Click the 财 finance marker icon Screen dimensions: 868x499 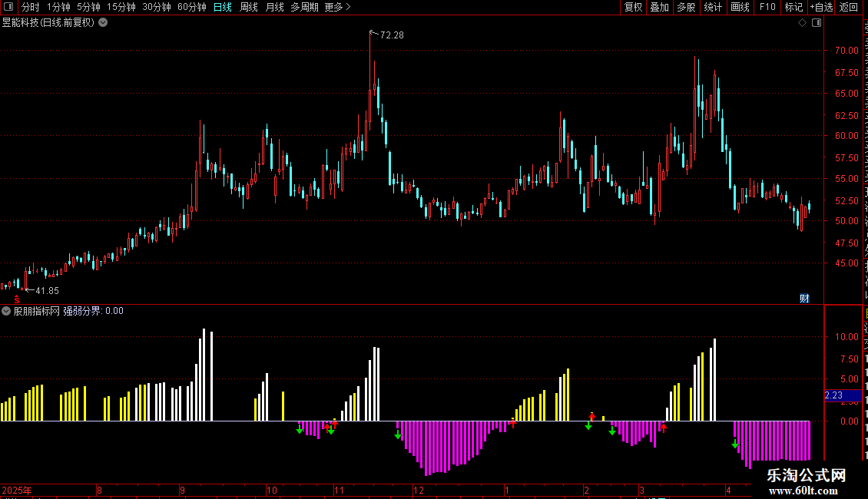(x=804, y=298)
